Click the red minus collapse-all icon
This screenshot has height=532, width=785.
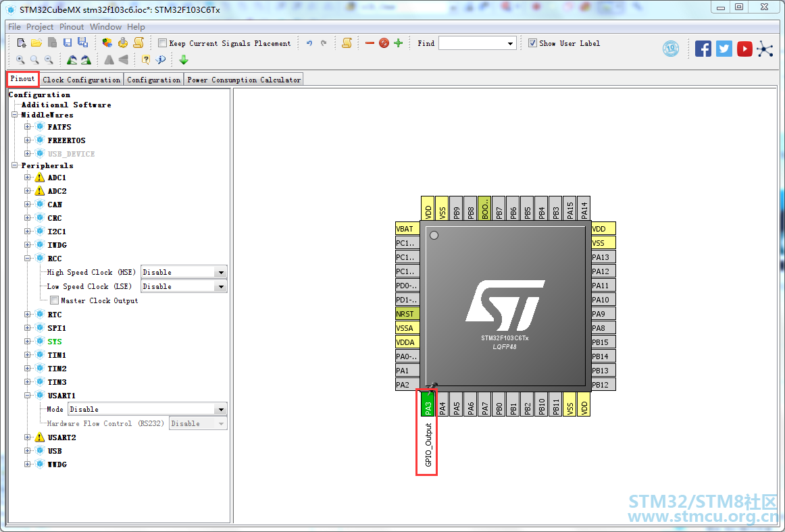coord(370,43)
